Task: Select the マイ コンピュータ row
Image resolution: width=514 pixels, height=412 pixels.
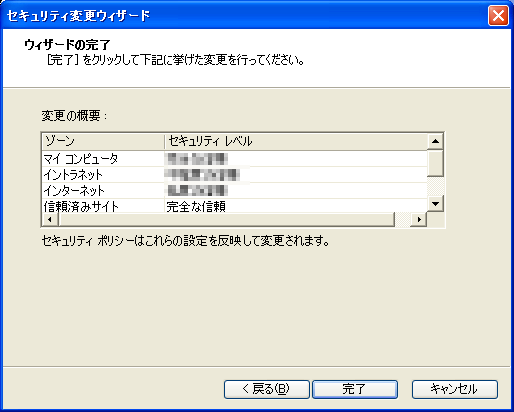Action: click(235, 159)
